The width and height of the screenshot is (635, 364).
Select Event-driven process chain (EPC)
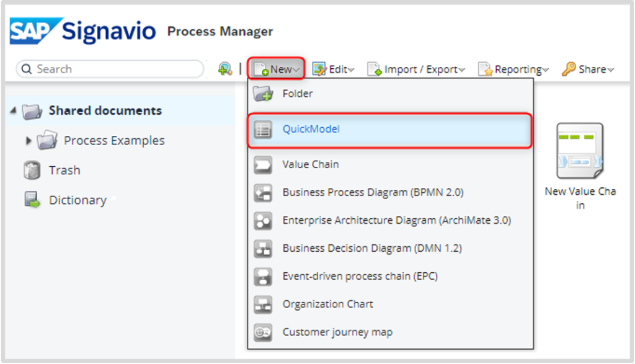coord(391,276)
